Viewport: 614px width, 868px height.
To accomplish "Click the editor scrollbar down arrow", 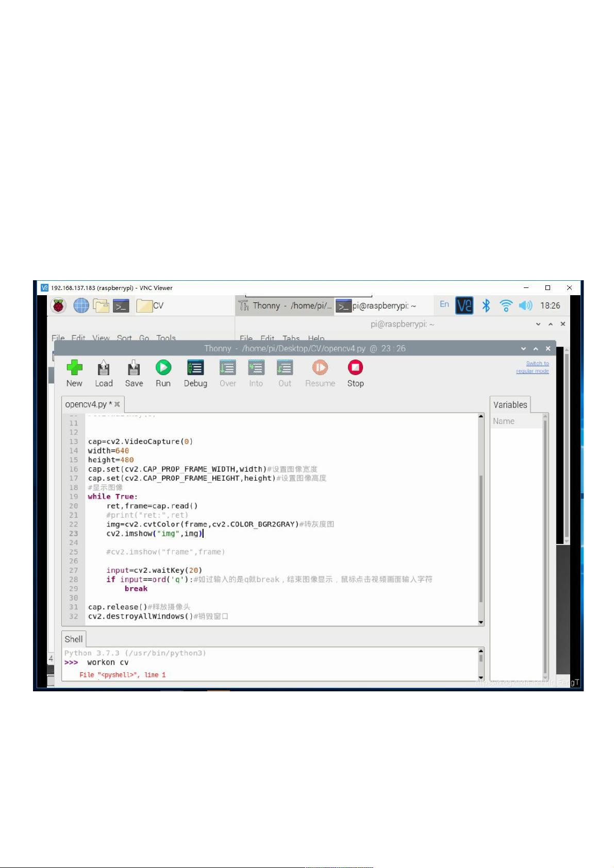I will (x=481, y=622).
